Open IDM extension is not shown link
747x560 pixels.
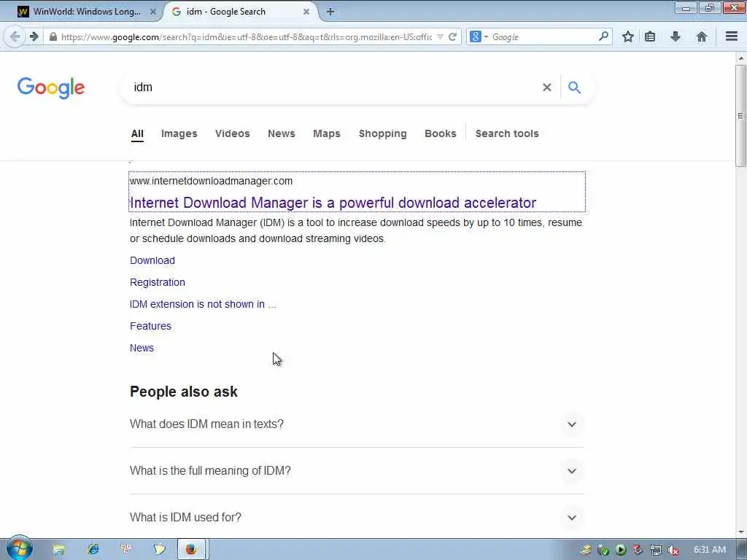[x=203, y=304]
